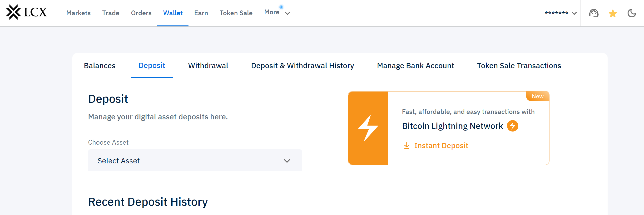Switch to the Balances tab
This screenshot has width=644, height=215.
pyautogui.click(x=99, y=66)
